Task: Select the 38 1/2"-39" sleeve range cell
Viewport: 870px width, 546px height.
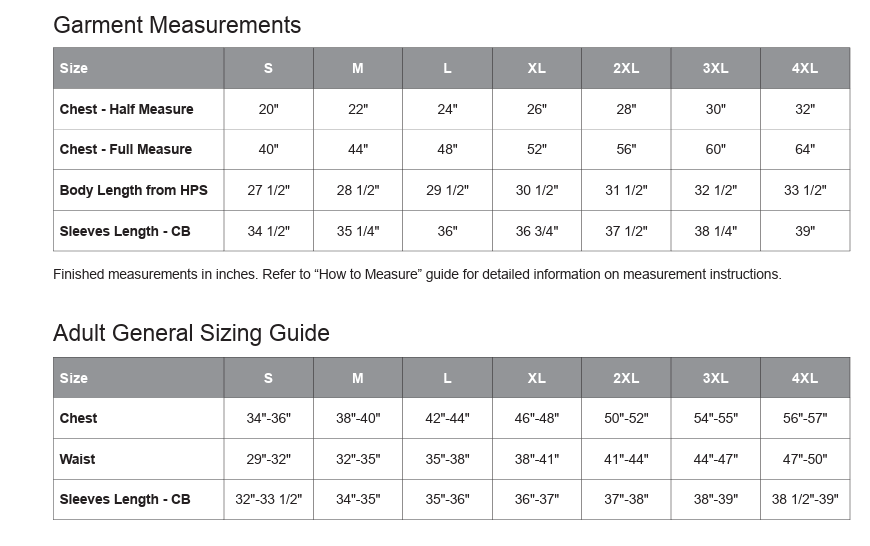Action: 805,499
